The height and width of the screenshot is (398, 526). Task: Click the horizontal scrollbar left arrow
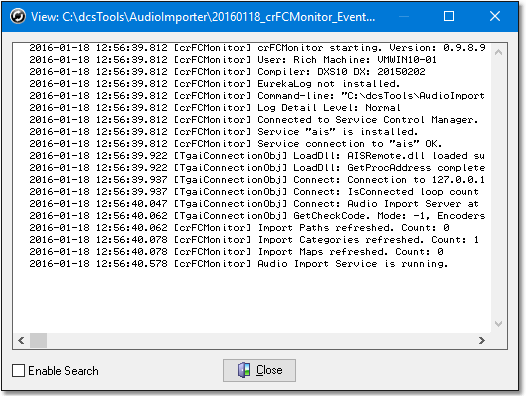[x=21, y=341]
